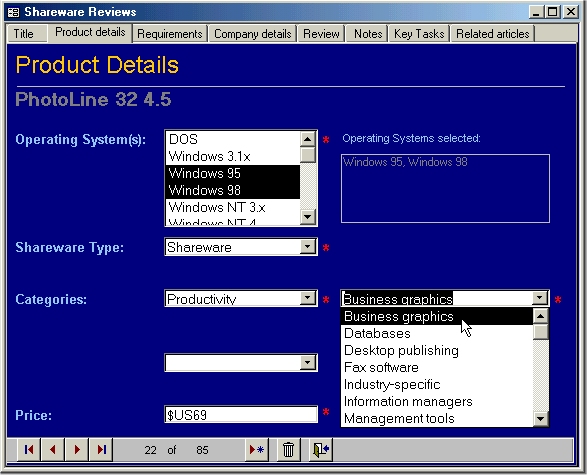
Task: Go to the next record
Action: pyautogui.click(x=77, y=449)
